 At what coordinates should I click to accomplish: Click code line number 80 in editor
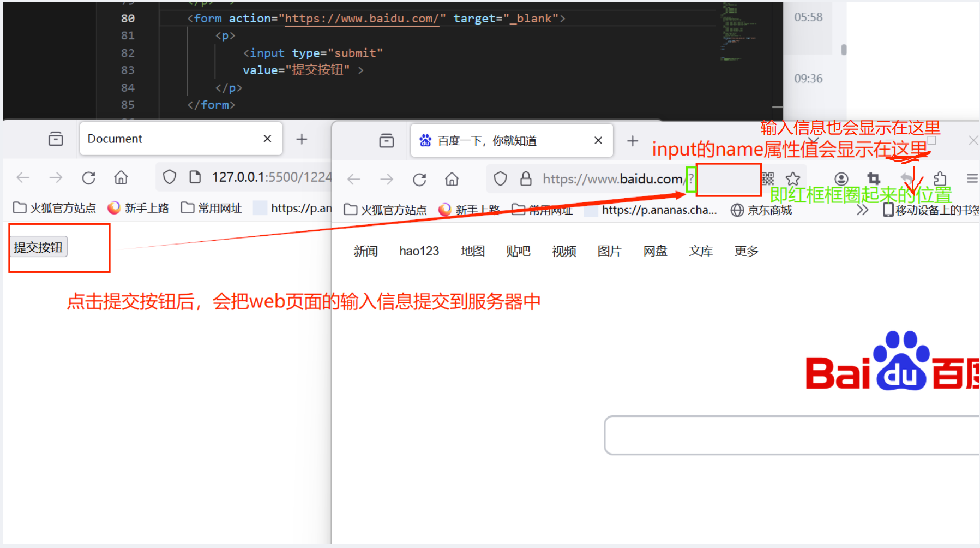click(x=128, y=18)
